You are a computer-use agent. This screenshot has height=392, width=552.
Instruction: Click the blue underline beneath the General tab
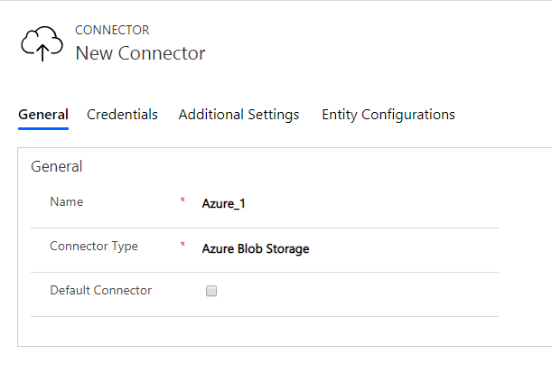[x=43, y=128]
